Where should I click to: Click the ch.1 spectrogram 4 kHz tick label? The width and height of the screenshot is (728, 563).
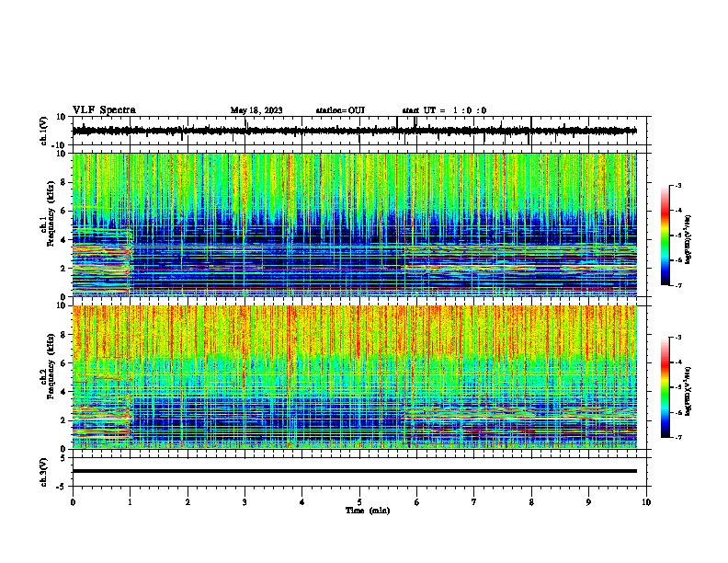click(x=63, y=240)
